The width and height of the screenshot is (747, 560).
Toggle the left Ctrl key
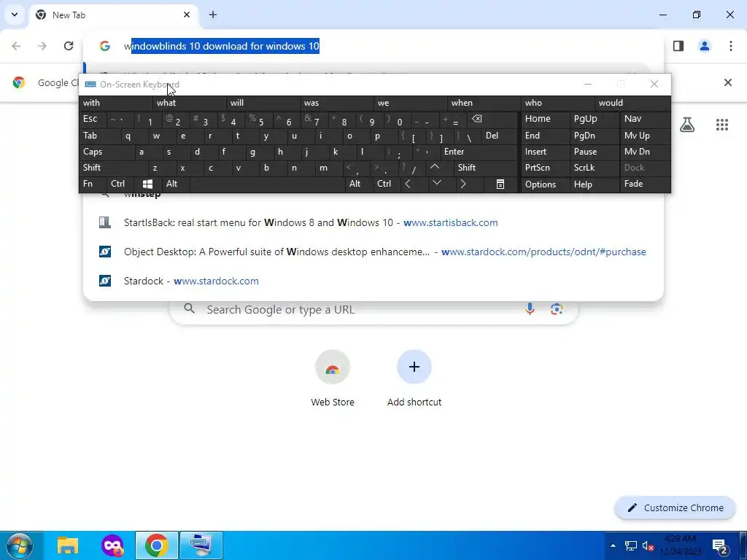(x=120, y=184)
